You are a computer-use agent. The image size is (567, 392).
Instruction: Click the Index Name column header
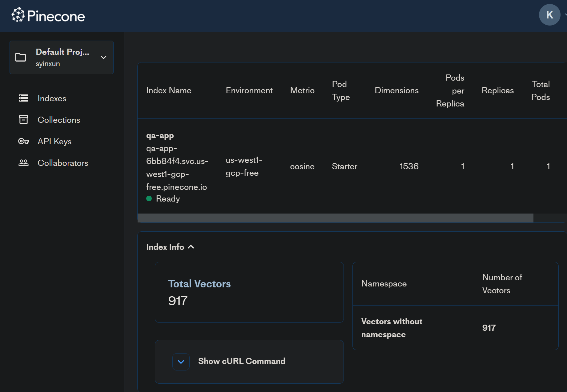[x=169, y=90]
